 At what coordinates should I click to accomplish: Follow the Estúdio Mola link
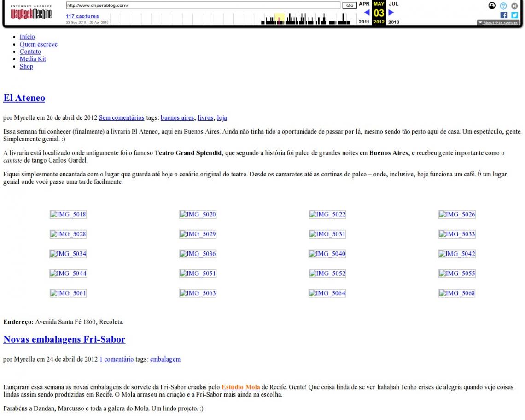241,387
